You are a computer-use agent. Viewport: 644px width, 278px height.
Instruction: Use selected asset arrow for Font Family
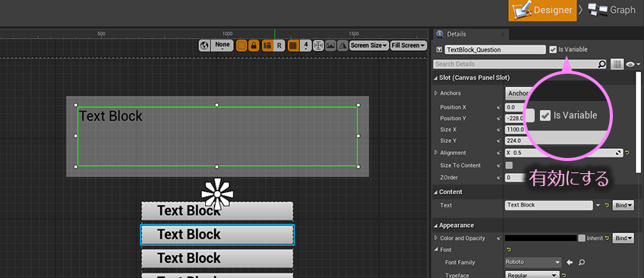(x=570, y=262)
